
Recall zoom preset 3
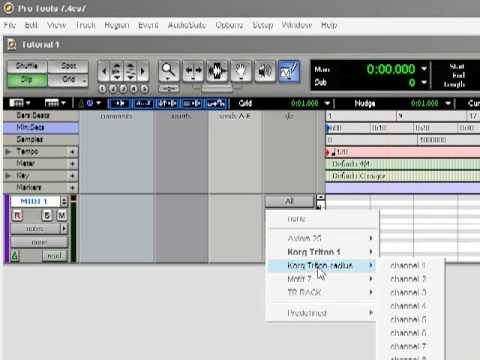(123, 89)
